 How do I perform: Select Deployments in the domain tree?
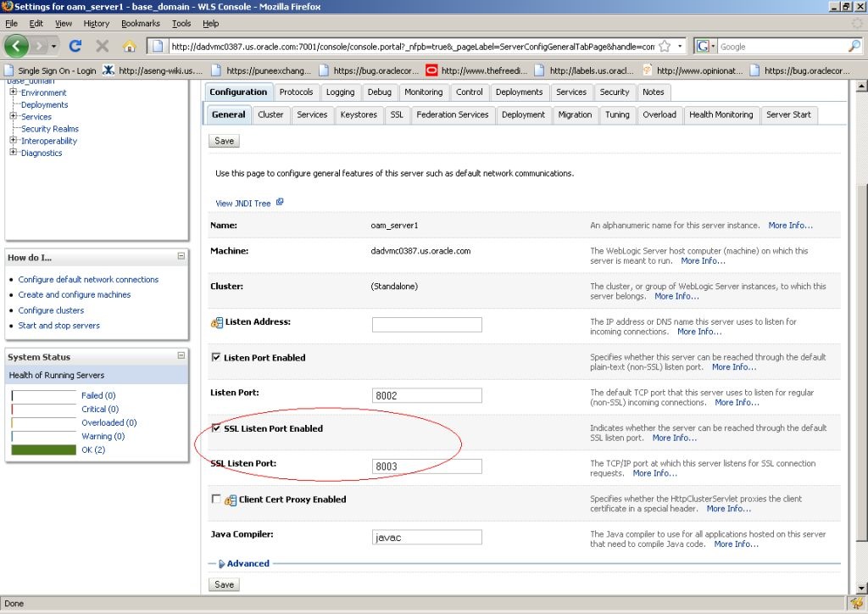coord(44,104)
